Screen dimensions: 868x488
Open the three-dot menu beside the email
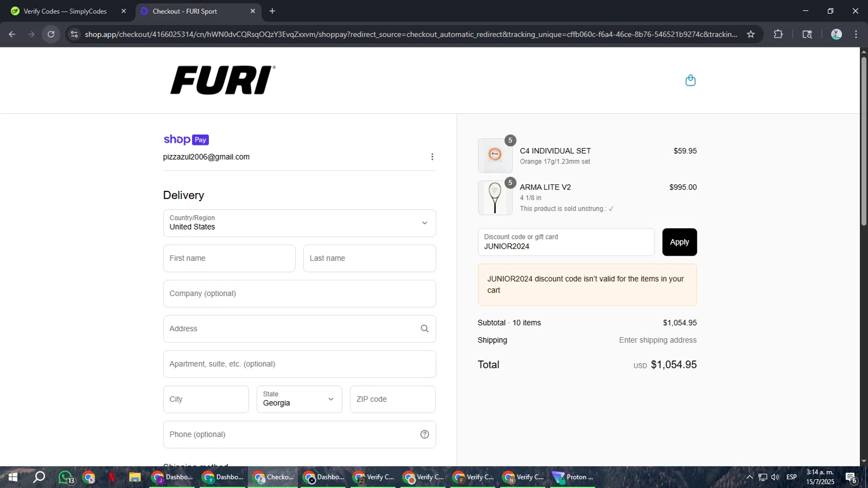[x=432, y=157]
